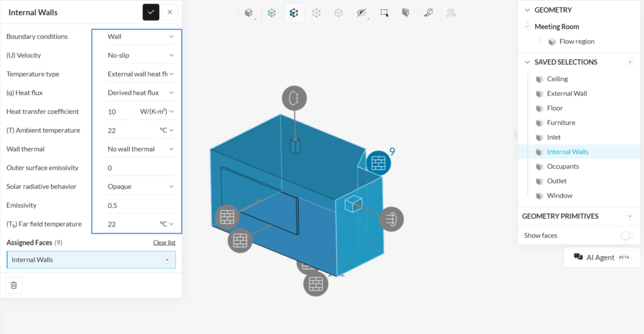
Task: Click the trash delete icon
Action: (x=14, y=285)
